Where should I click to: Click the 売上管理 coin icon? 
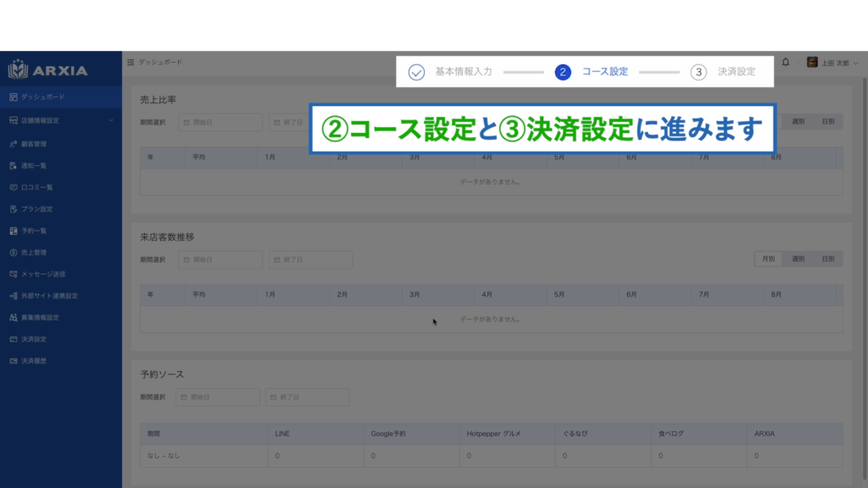[x=14, y=252]
